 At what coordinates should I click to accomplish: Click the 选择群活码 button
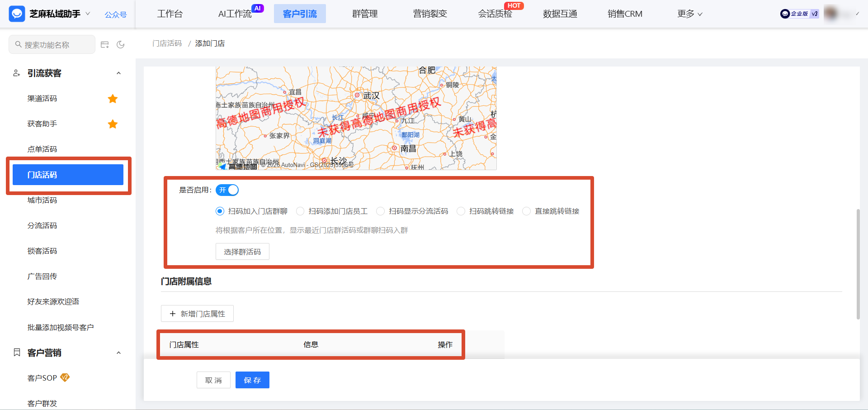click(x=242, y=252)
